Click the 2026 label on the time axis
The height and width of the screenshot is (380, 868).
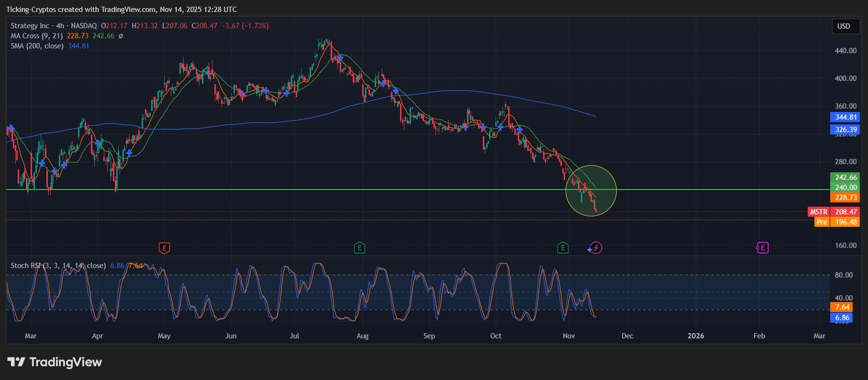point(695,336)
